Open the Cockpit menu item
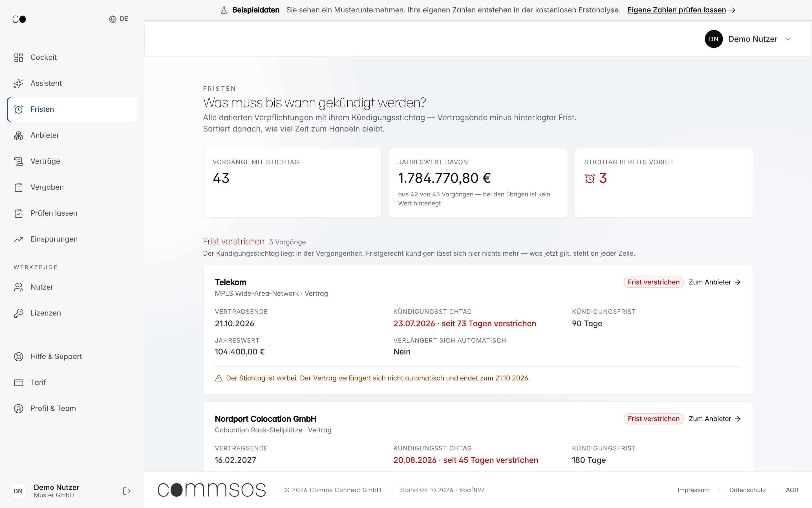 tap(72, 58)
